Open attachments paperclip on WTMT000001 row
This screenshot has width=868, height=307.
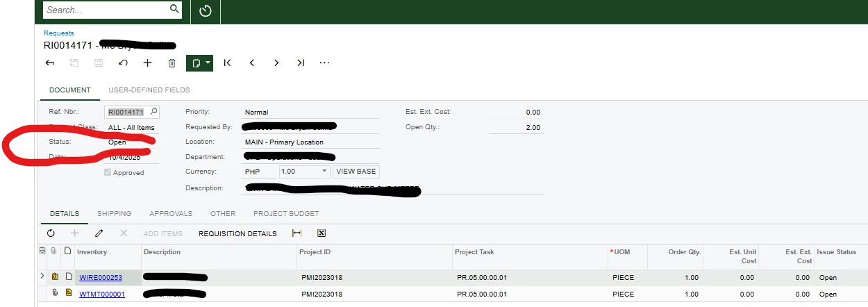click(x=55, y=293)
